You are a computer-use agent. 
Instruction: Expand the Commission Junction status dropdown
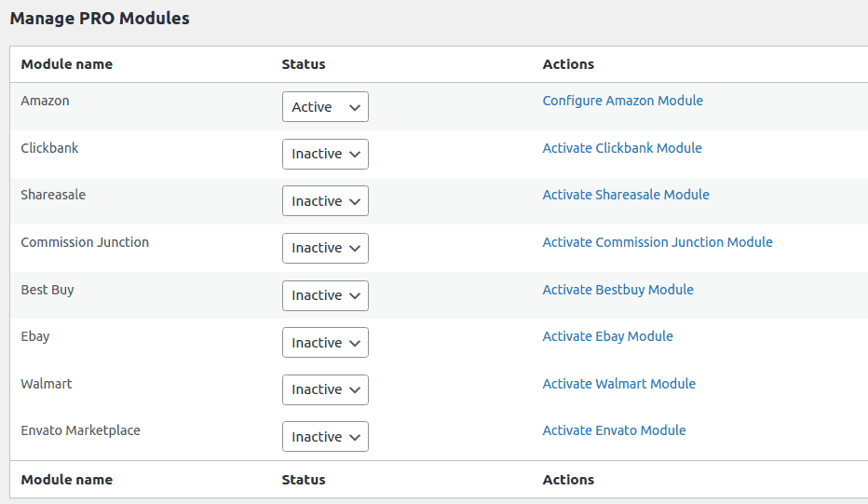(x=325, y=248)
